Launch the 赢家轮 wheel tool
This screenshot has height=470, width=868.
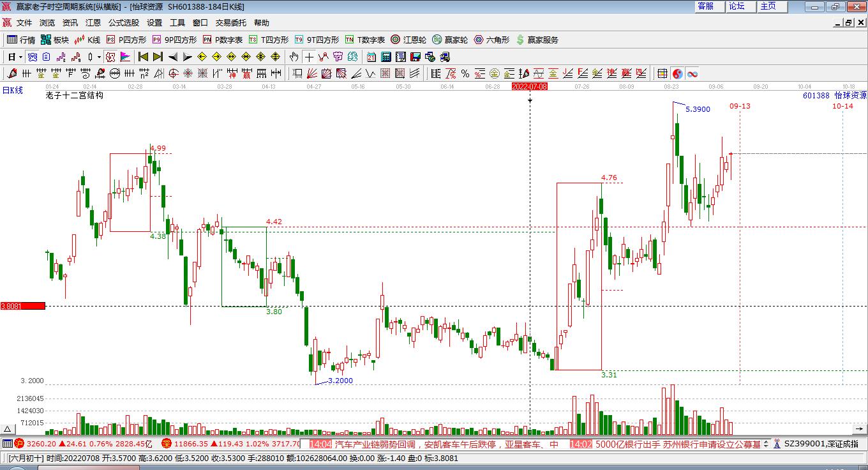450,40
